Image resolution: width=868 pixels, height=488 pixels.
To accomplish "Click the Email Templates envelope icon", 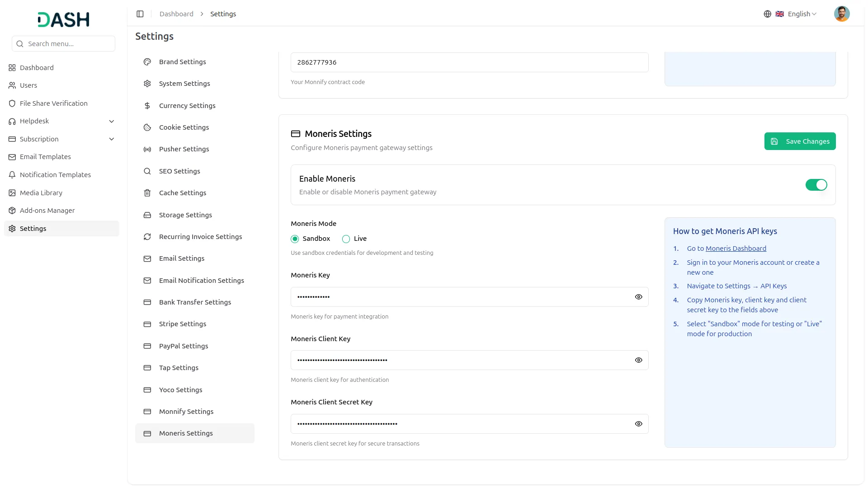I will pyautogui.click(x=12, y=157).
